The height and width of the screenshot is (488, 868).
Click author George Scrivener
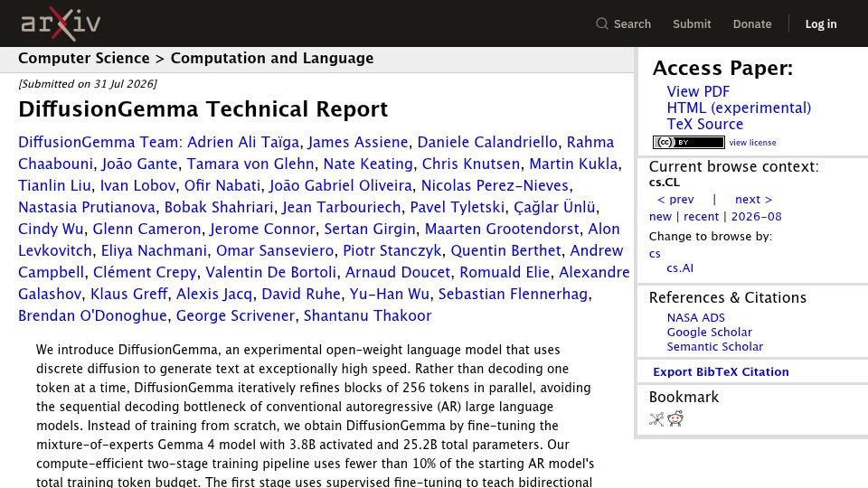click(235, 315)
